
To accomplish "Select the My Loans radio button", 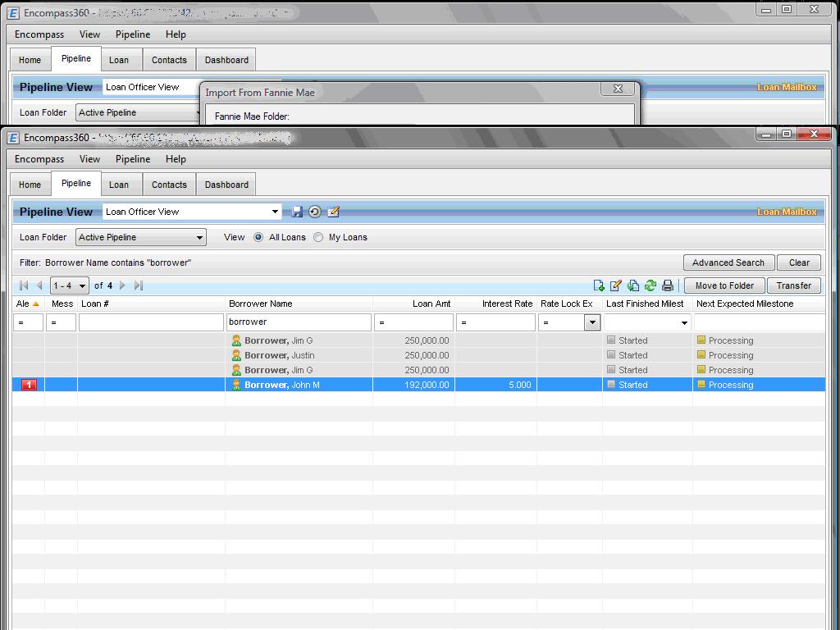I will [319, 237].
